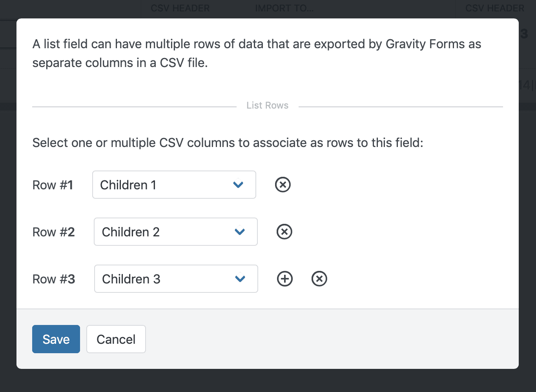This screenshot has height=392, width=536.
Task: Click the List Rows section divider label
Action: pyautogui.click(x=267, y=105)
